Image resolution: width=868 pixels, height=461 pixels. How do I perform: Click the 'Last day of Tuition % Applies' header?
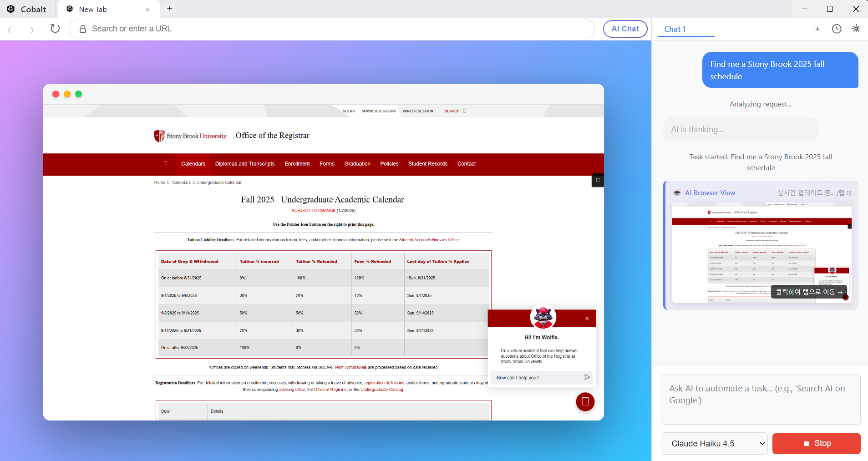pyautogui.click(x=438, y=262)
